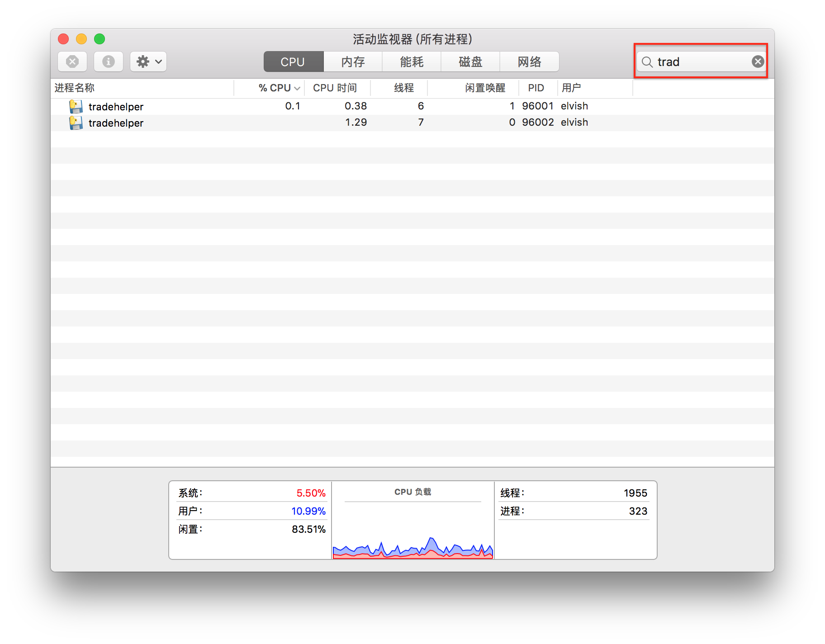Image resolution: width=825 pixels, height=644 pixels.
Task: Sort by % CPU column header
Action: point(270,88)
